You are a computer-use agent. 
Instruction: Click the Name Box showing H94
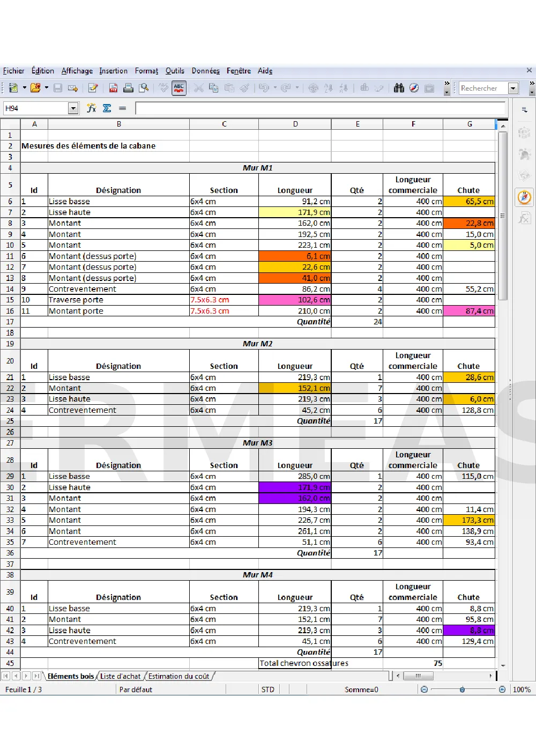[x=36, y=108]
